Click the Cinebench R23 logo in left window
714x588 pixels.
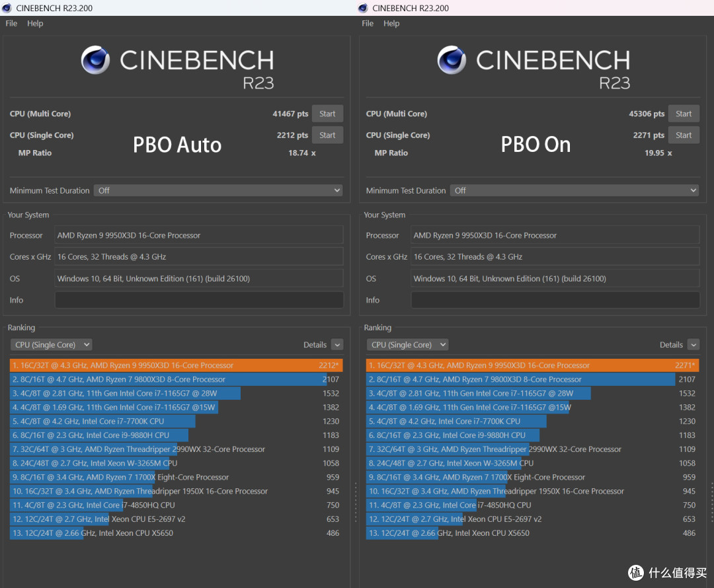point(178,67)
